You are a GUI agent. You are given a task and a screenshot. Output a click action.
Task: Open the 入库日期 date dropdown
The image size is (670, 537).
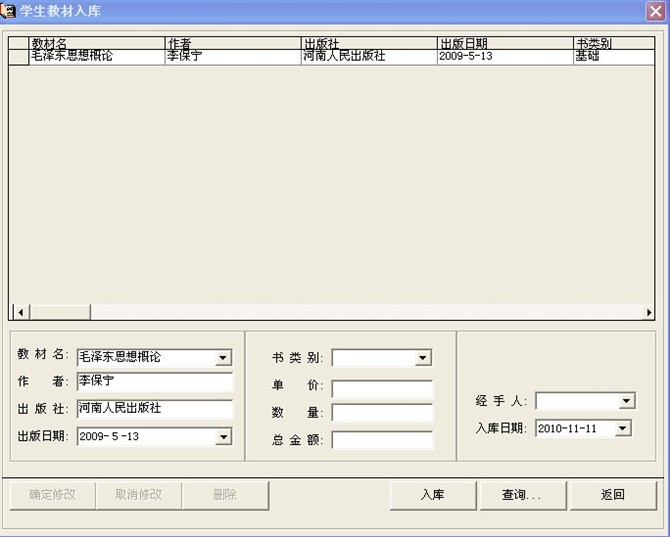coord(623,428)
